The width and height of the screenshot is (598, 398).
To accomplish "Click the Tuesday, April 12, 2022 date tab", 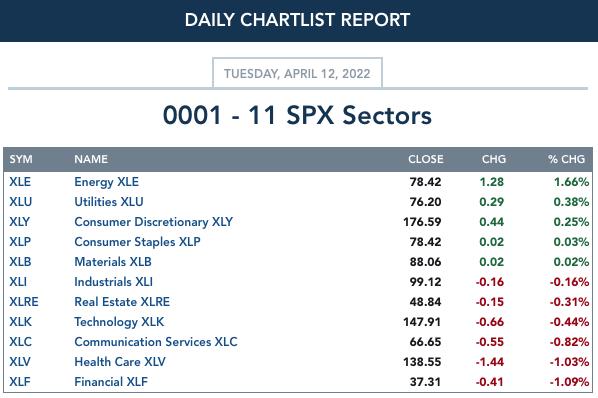I will point(297,73).
